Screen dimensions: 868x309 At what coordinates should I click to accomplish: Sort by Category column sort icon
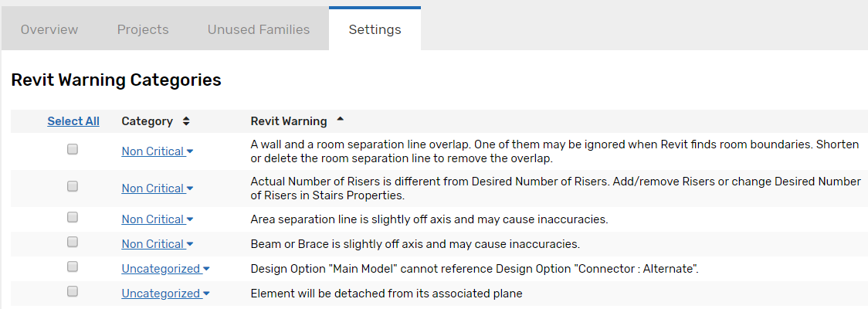click(x=186, y=121)
